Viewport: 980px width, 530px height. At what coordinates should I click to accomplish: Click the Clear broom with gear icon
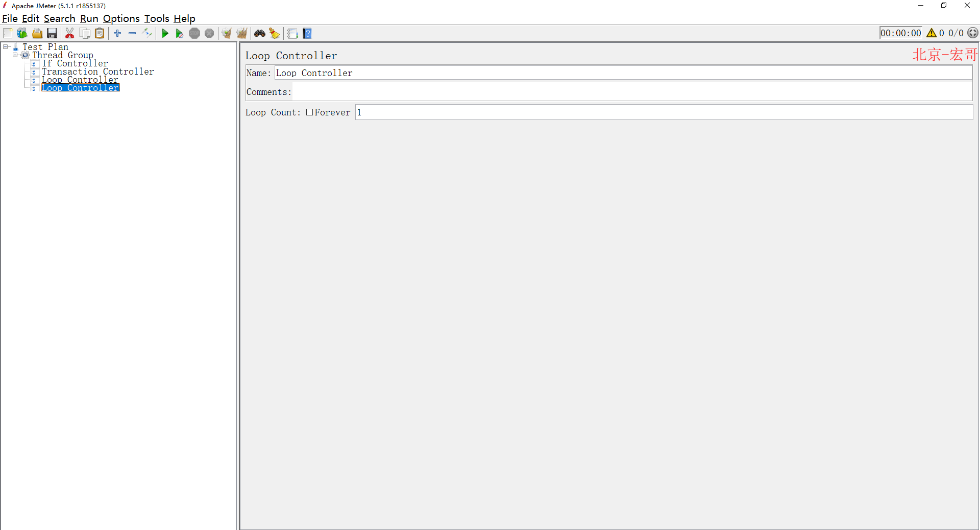coord(227,33)
